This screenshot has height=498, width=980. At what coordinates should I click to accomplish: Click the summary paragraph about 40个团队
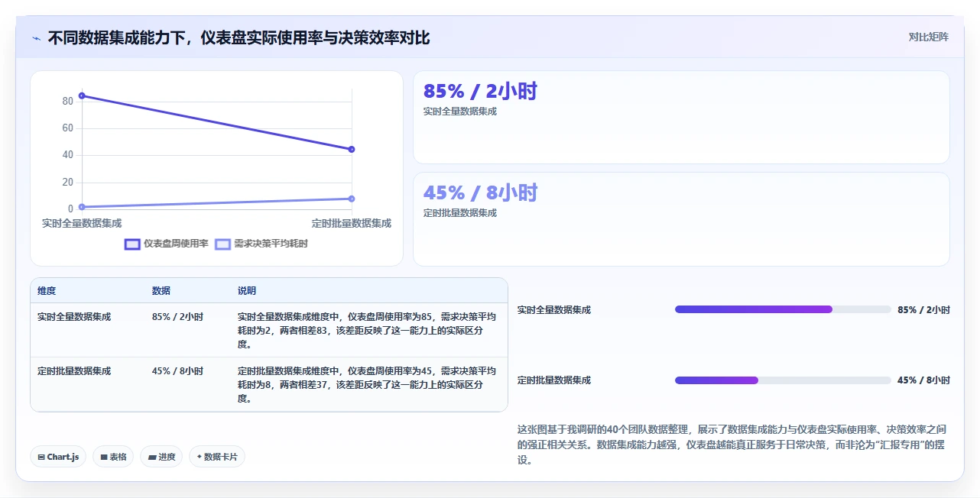coord(733,445)
